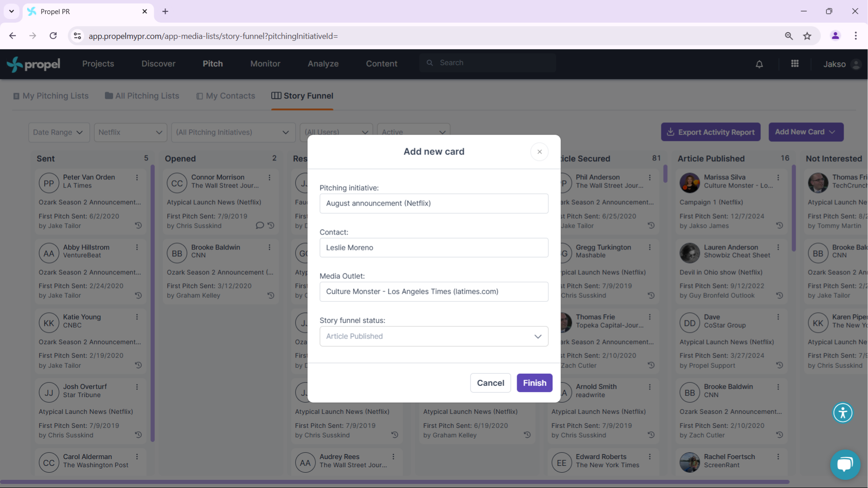View history icon on Marissa Silva card
The height and width of the screenshot is (488, 868).
(x=780, y=225)
